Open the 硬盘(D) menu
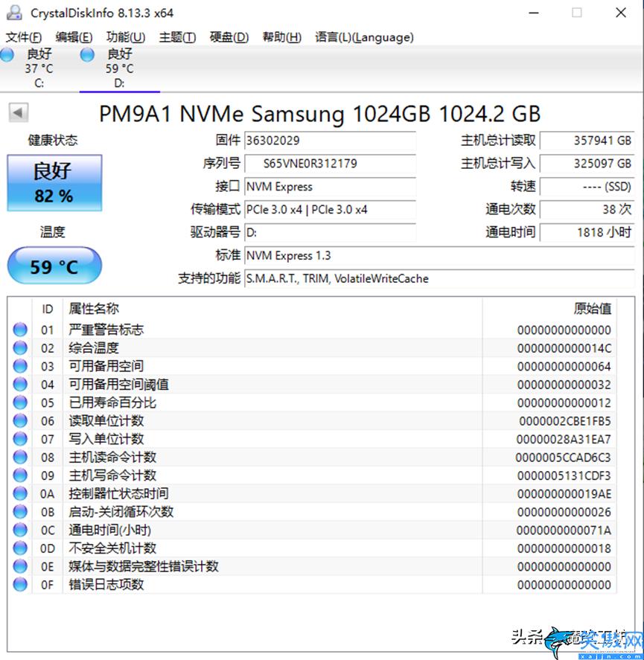 (229, 37)
